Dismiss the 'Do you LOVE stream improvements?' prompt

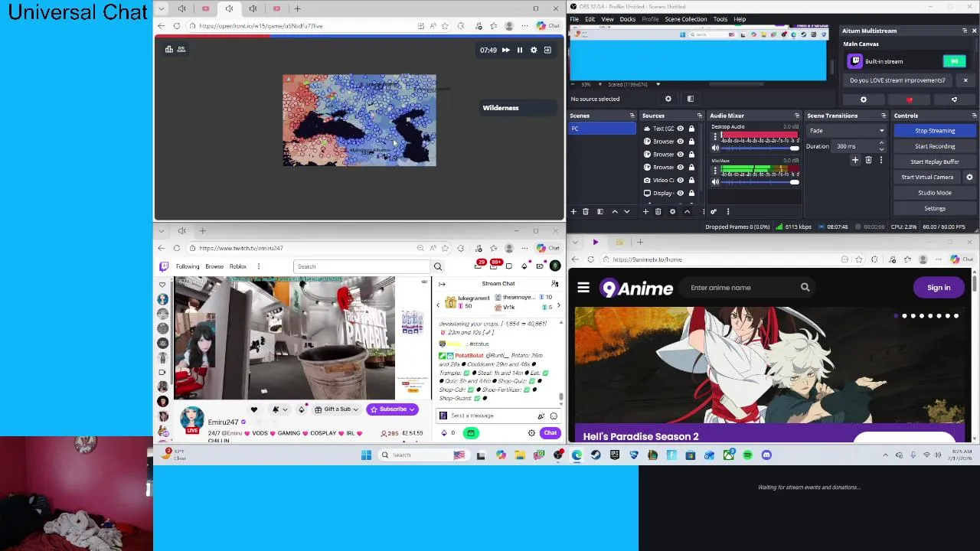click(x=965, y=80)
